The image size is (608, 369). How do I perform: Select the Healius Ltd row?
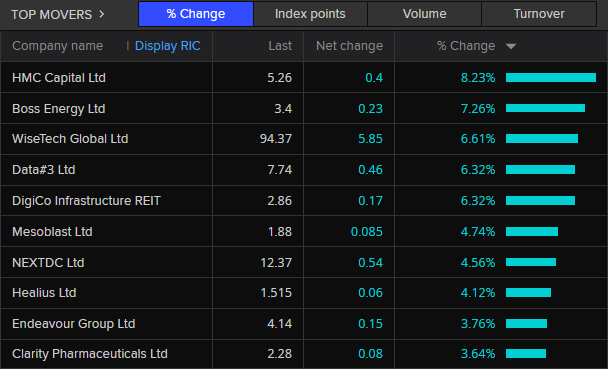tap(304, 293)
